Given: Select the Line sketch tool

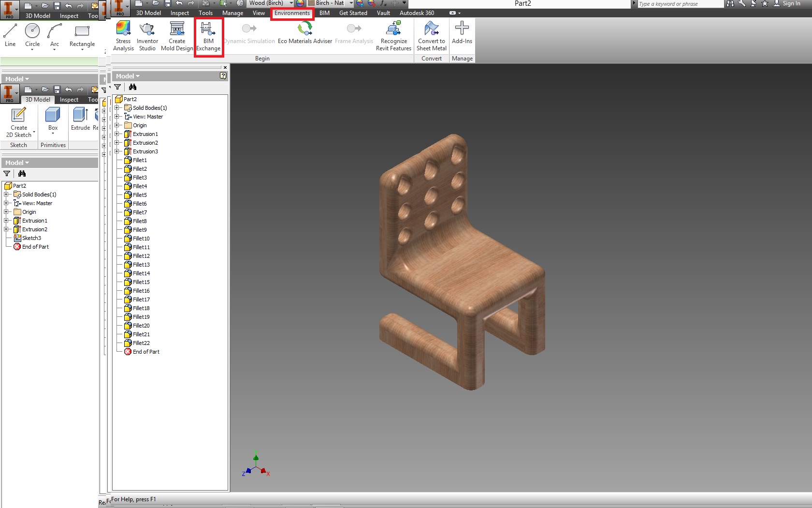Looking at the screenshot, I should tap(10, 35).
